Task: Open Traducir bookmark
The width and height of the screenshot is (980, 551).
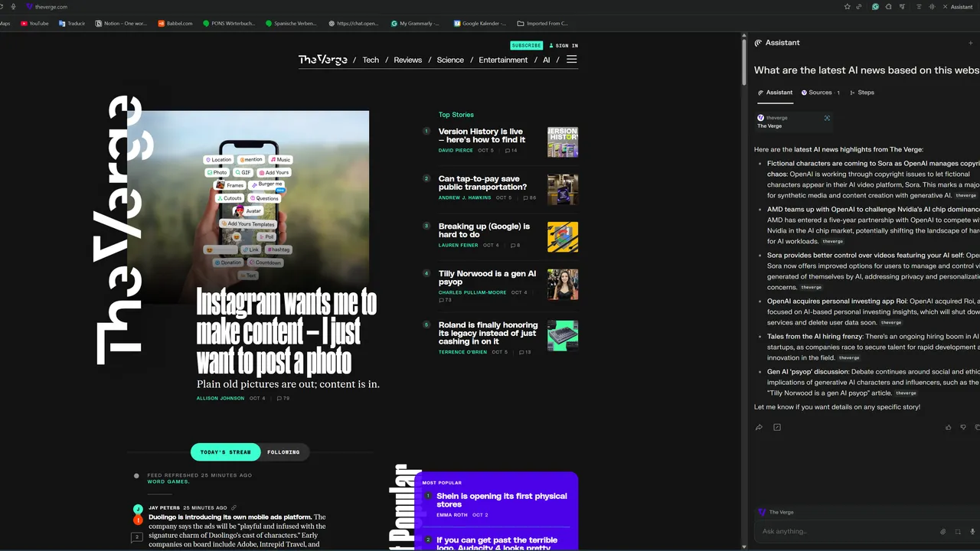Action: coord(72,23)
